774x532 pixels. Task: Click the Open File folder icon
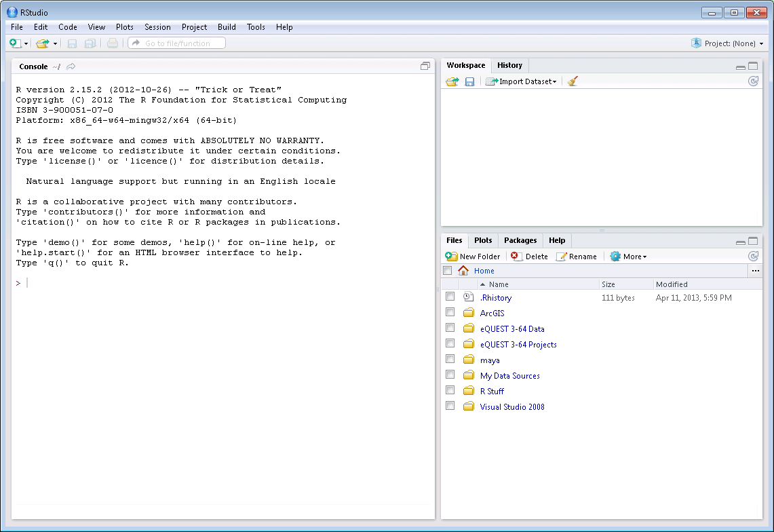(x=43, y=43)
